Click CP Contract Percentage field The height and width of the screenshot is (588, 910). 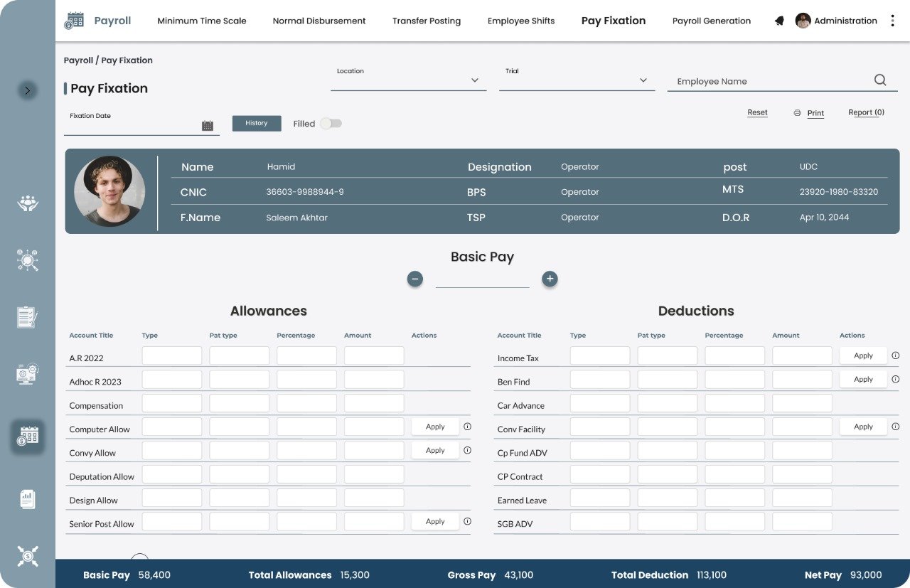734,474
